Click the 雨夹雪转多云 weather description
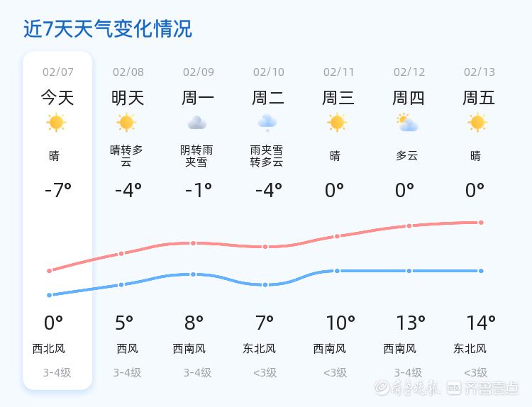The image size is (532, 407). (x=267, y=156)
